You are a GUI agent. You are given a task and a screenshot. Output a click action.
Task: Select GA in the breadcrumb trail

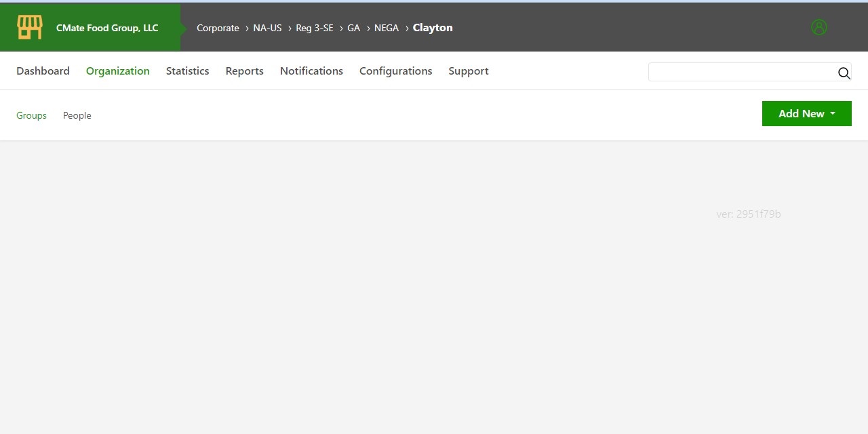click(353, 28)
